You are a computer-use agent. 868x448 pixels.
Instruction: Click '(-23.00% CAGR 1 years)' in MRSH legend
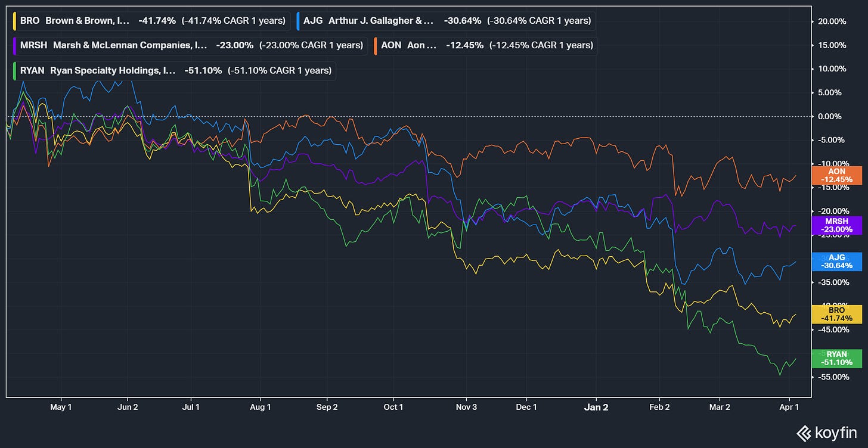(x=311, y=45)
